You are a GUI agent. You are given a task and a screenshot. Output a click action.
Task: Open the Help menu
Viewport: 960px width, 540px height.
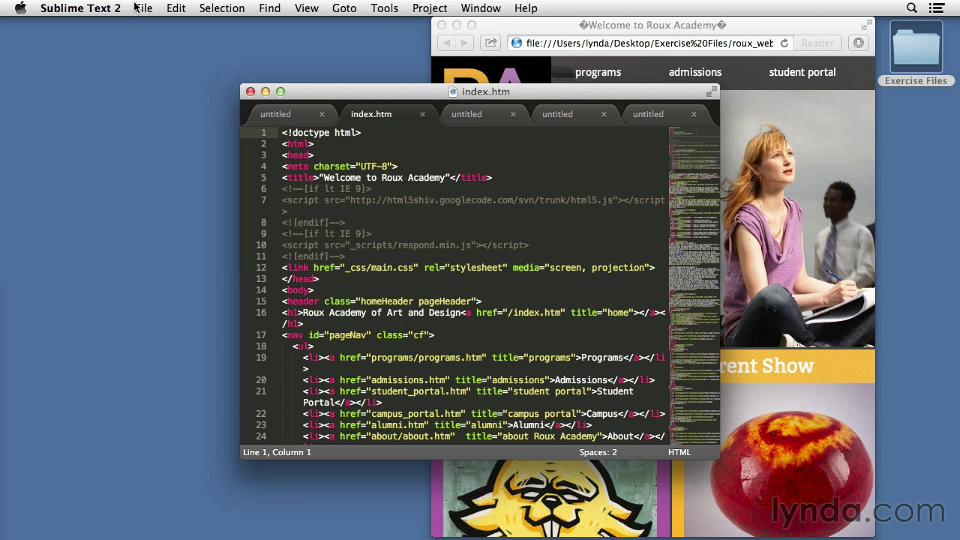coord(525,8)
